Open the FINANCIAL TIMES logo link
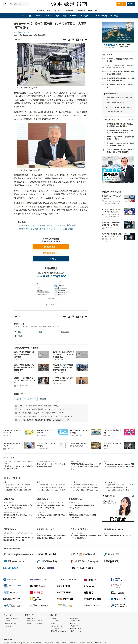This screenshot has width=138, height=644. coord(82,568)
